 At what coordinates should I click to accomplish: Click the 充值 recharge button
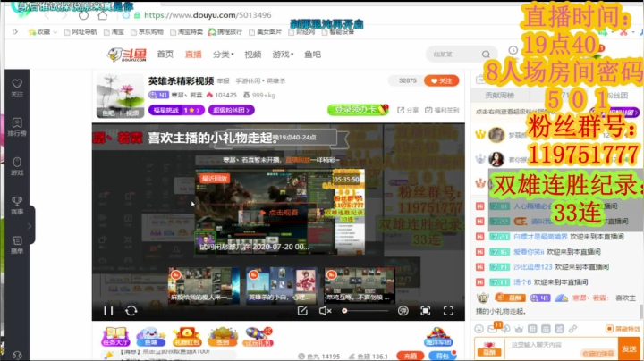tap(411, 356)
